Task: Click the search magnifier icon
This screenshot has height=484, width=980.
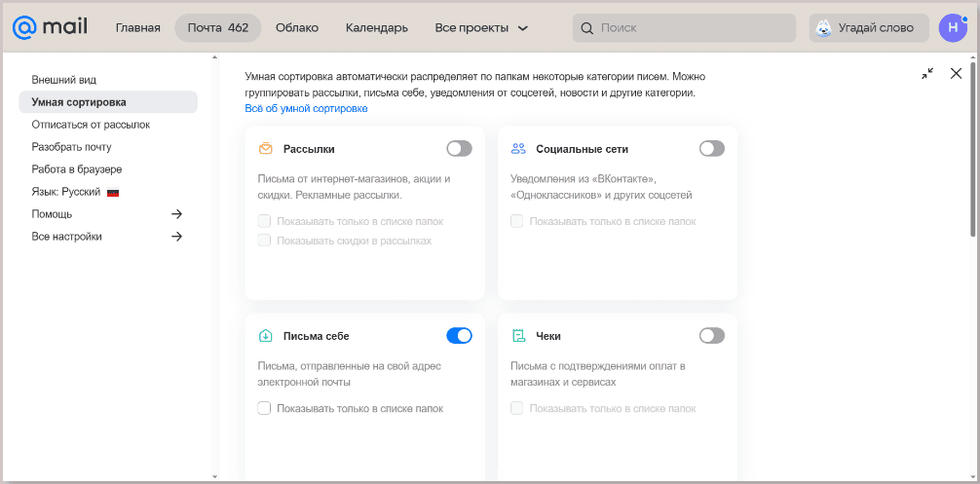Action: tap(586, 28)
